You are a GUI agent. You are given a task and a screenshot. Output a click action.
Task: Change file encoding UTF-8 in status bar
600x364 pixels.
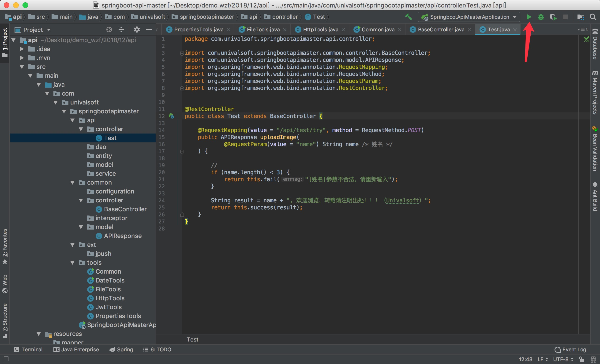coord(563,359)
